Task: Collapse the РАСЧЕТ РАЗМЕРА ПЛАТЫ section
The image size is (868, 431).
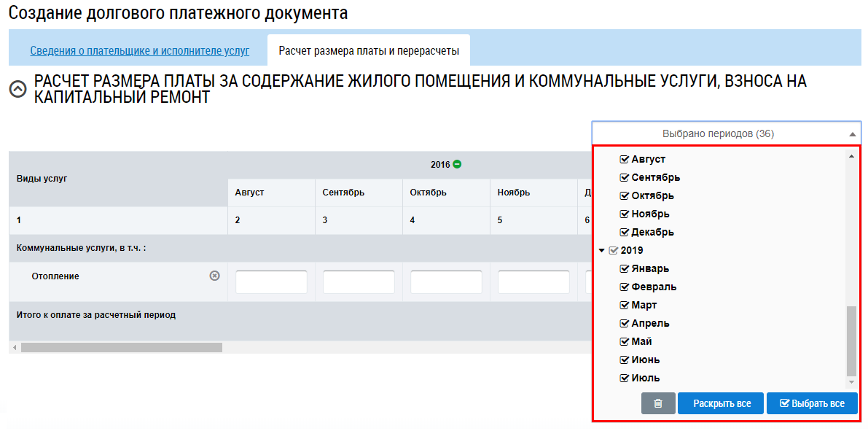Action: tap(18, 89)
